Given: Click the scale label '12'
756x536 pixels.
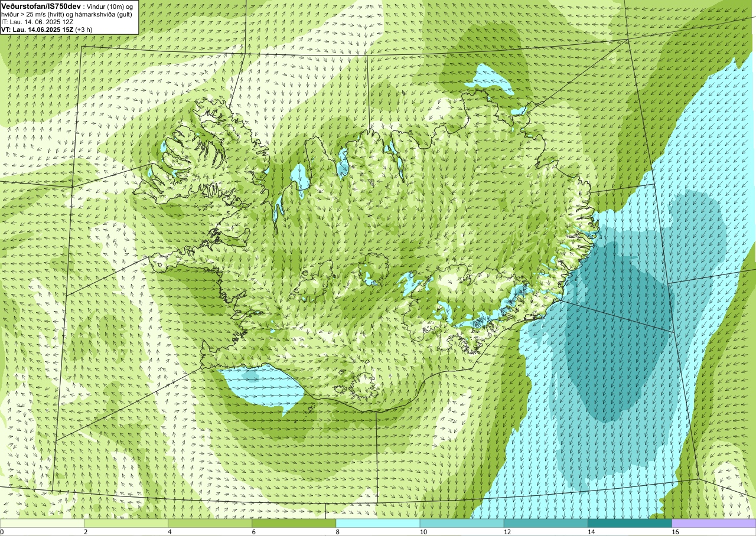Looking at the screenshot, I should (x=507, y=532).
